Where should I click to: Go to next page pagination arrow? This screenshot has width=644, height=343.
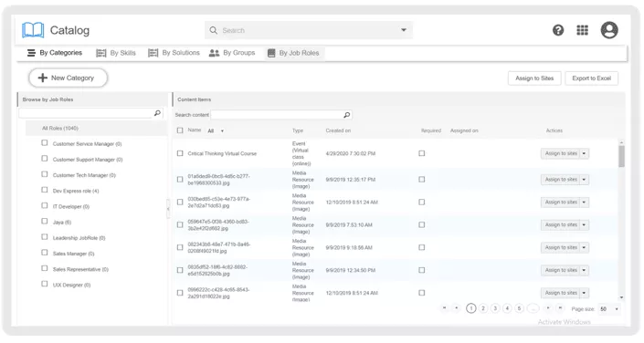[x=547, y=308]
